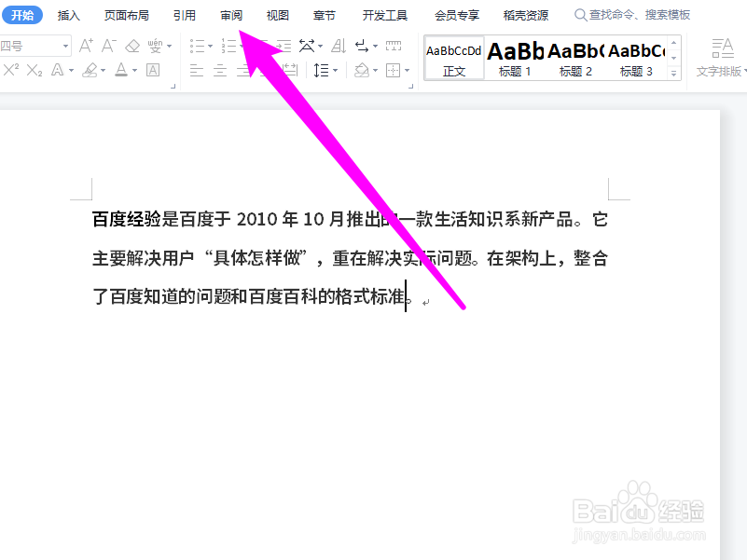Expand the phonetic guide dropdown arrow
Image resolution: width=747 pixels, height=560 pixels.
point(170,47)
